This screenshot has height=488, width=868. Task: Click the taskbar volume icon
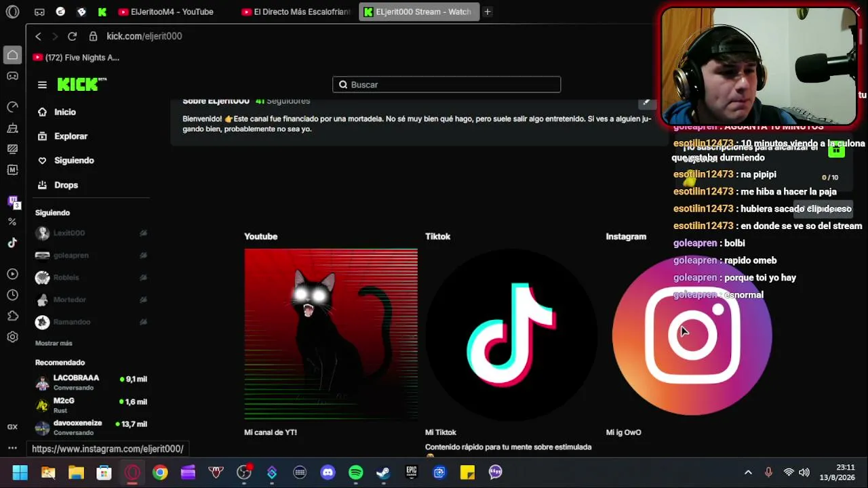pyautogui.click(x=804, y=472)
